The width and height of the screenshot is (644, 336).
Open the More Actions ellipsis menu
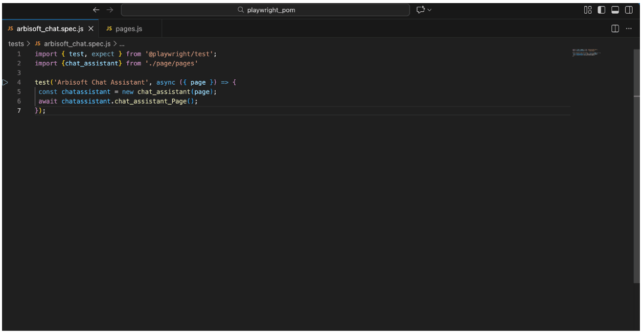tap(629, 29)
